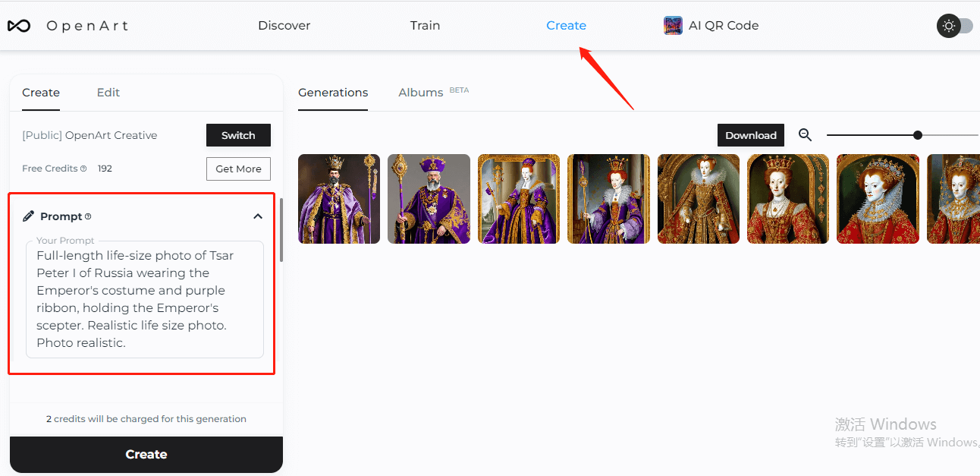Click the info icon next to Prompt
The width and height of the screenshot is (980, 476).
point(88,217)
